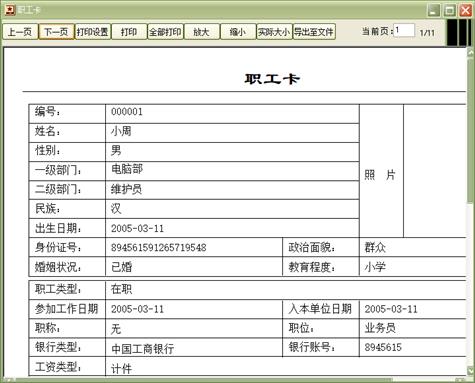Click date beside 参加工作日期 label

click(137, 309)
